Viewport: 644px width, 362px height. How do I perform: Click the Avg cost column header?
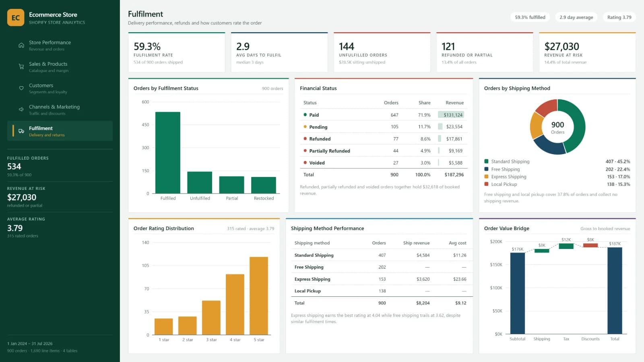[x=457, y=243]
